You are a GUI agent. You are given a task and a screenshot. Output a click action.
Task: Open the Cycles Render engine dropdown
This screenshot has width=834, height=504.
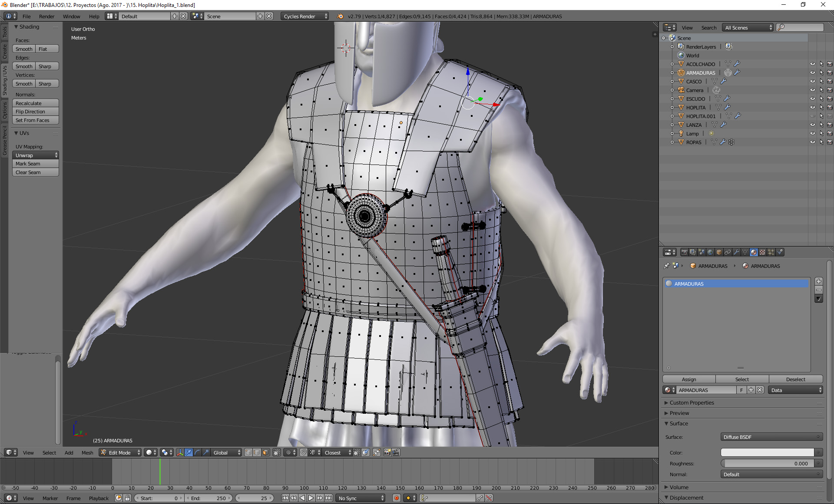[x=304, y=16]
